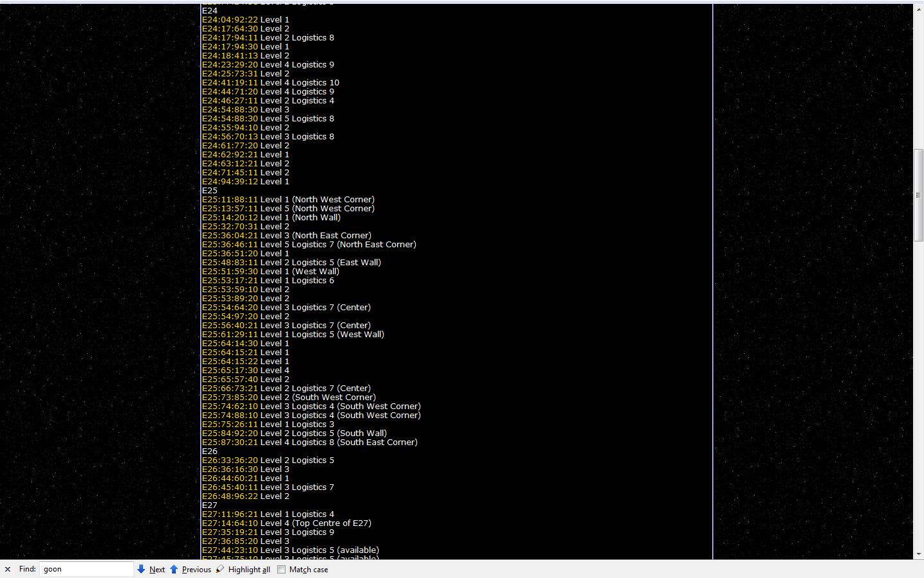
Task: Click the Find search input field
Action: coord(87,569)
